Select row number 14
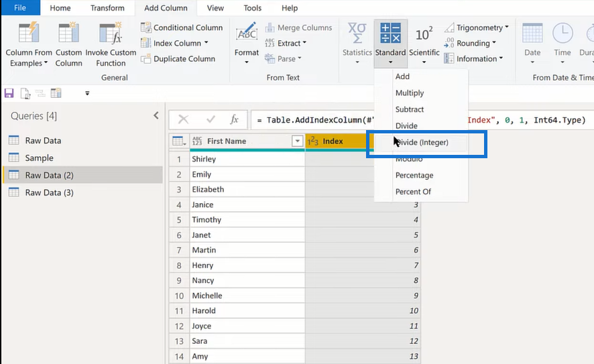 179,357
